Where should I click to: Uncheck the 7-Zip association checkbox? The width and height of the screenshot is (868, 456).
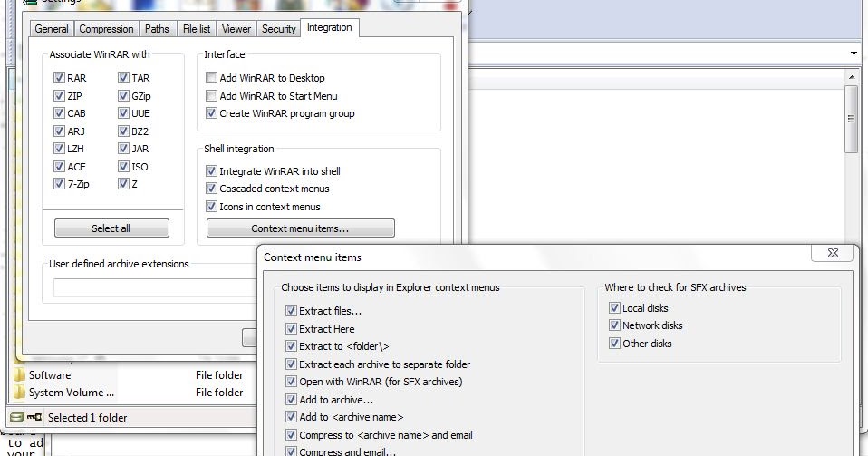click(x=59, y=184)
